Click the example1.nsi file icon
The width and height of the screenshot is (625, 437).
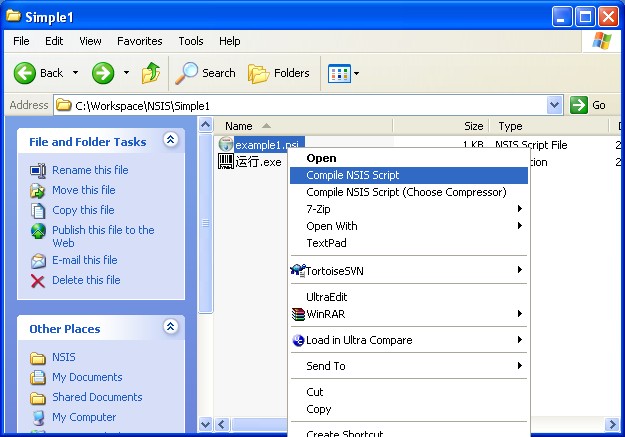point(226,144)
